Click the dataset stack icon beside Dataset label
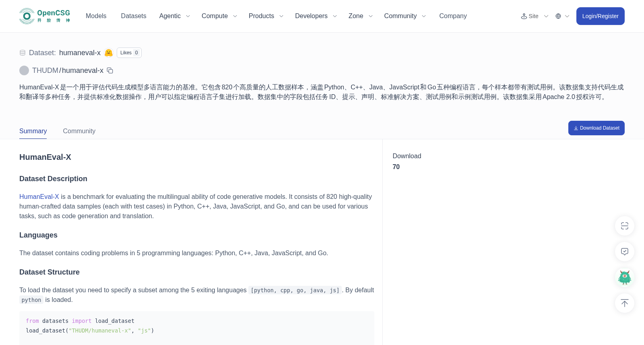644x345 pixels. click(x=23, y=53)
